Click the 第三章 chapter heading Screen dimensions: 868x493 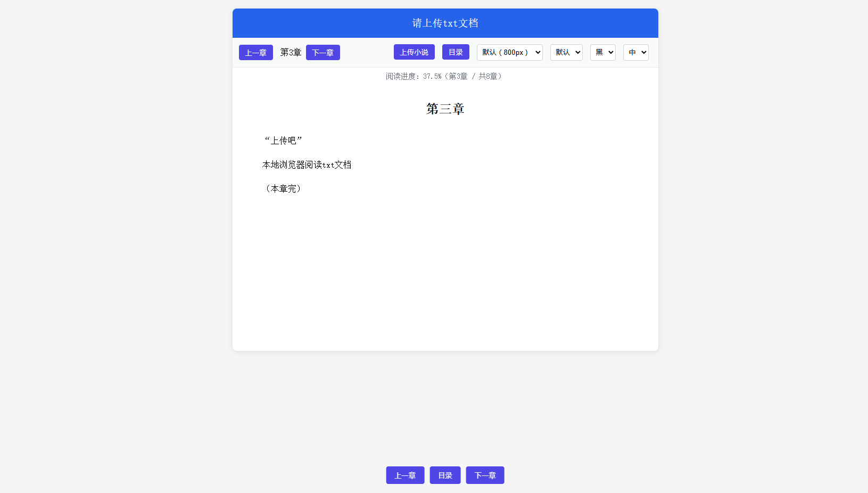[445, 109]
